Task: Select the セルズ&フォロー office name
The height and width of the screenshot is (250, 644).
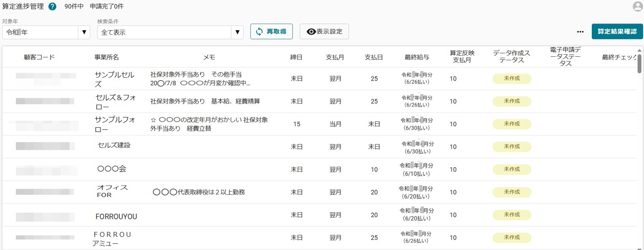Action: 116,102
